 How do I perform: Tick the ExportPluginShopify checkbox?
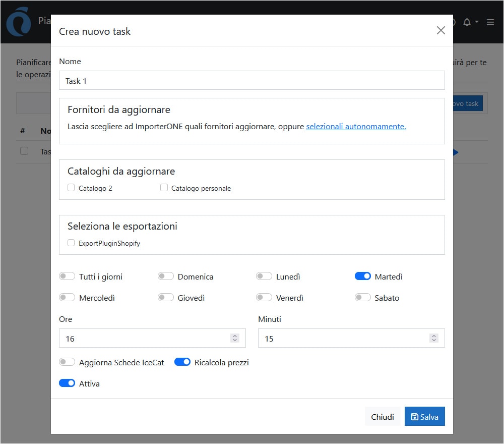tap(71, 243)
